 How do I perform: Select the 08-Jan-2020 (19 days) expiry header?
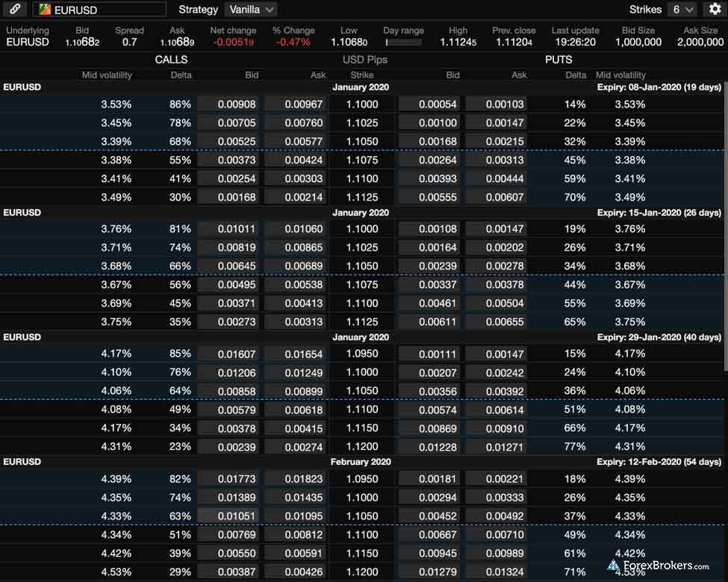(659, 87)
